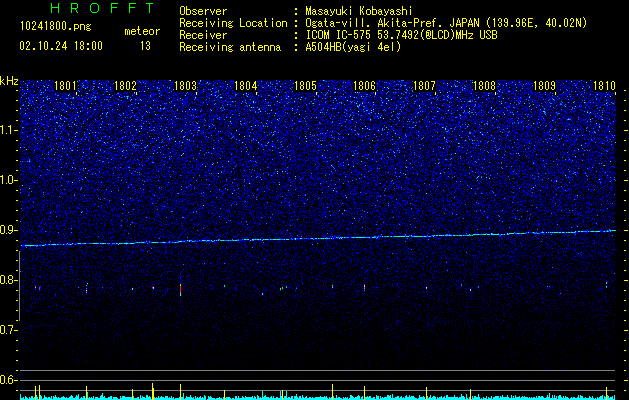Click the drifting carrier line near 0.9 kHz

317,238
